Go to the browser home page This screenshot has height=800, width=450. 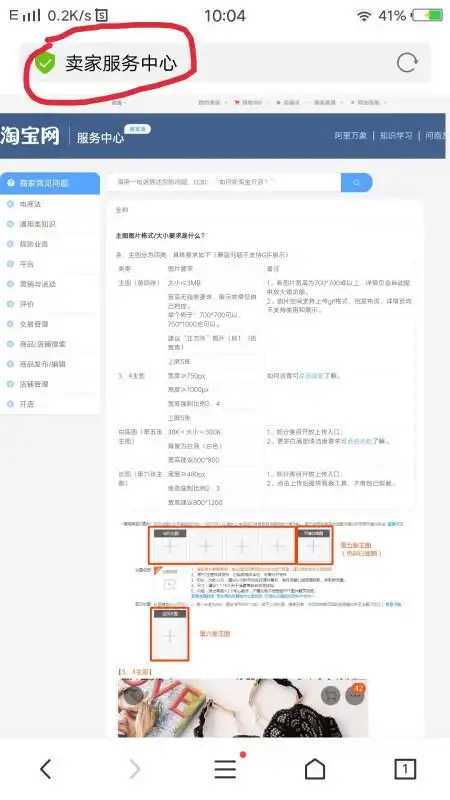[x=315, y=768]
